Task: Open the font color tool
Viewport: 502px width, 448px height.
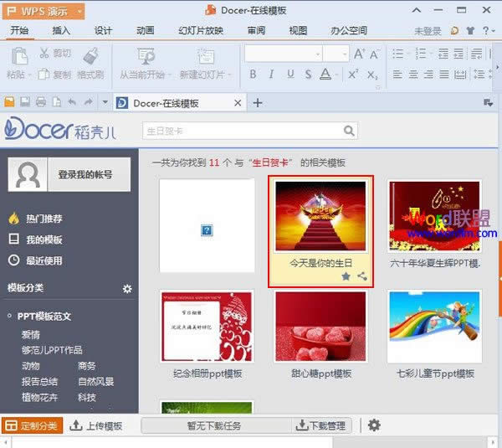Action: coord(326,75)
